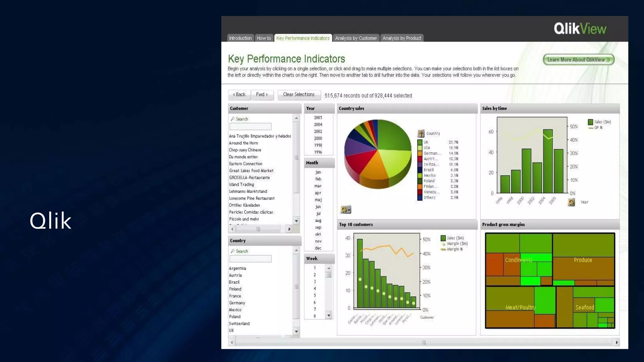Click the bottom horizontal page scrollbar
The image size is (644, 362).
(x=424, y=342)
